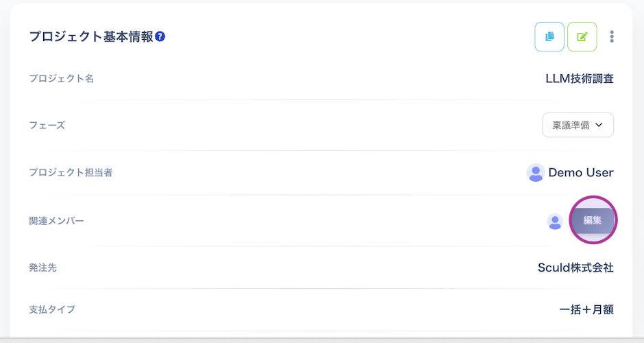Click Demo User's avatar icon
The width and height of the screenshot is (644, 343).
pyautogui.click(x=535, y=173)
